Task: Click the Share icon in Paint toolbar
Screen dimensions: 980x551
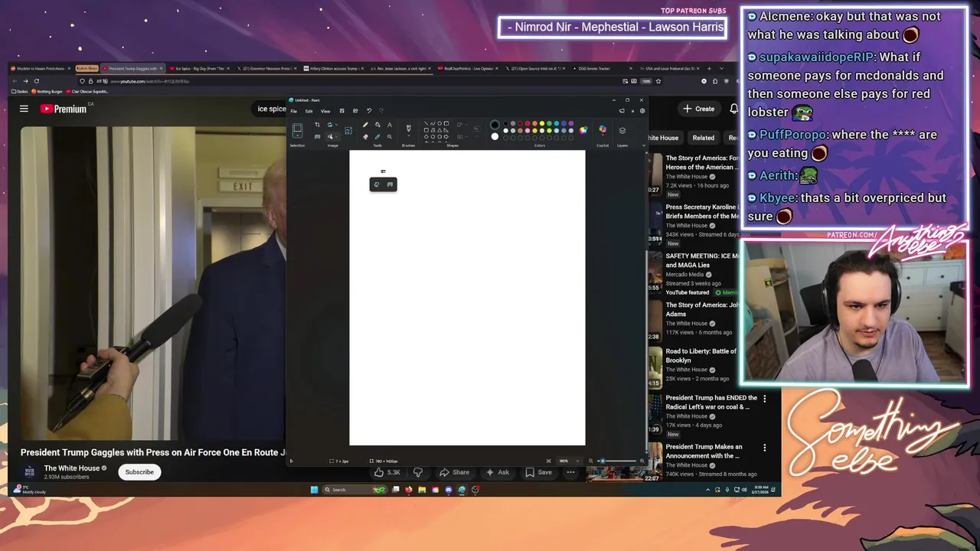Action: (x=355, y=111)
